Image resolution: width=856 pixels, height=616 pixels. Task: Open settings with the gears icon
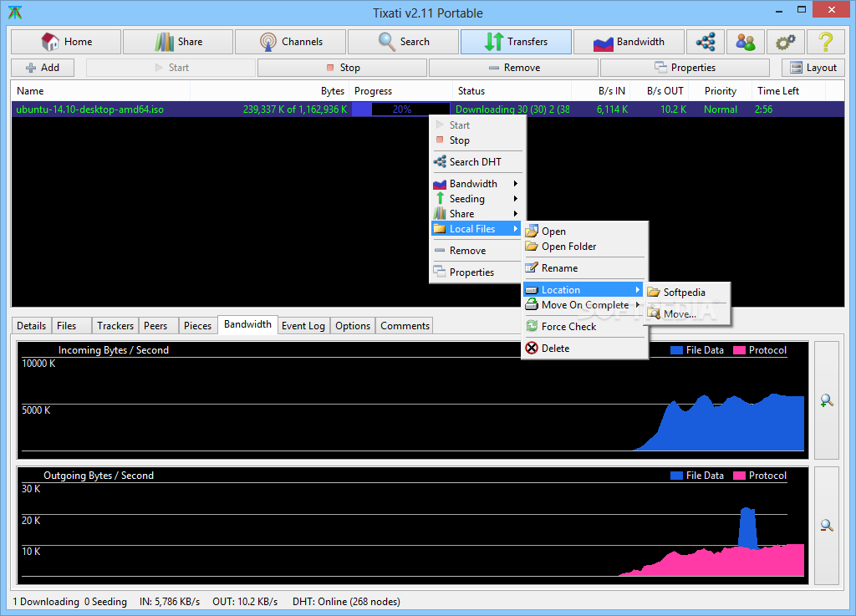point(786,42)
